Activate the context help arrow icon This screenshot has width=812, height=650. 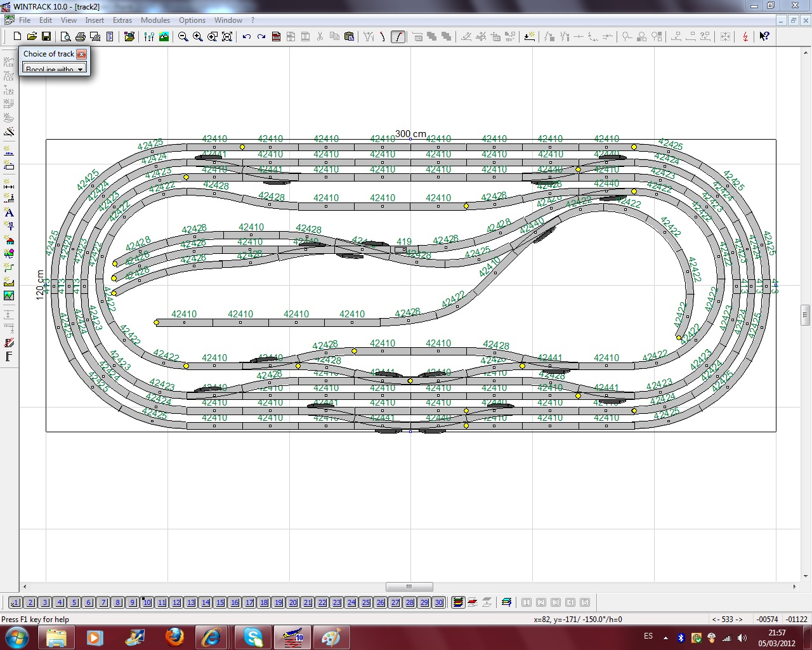(x=764, y=37)
